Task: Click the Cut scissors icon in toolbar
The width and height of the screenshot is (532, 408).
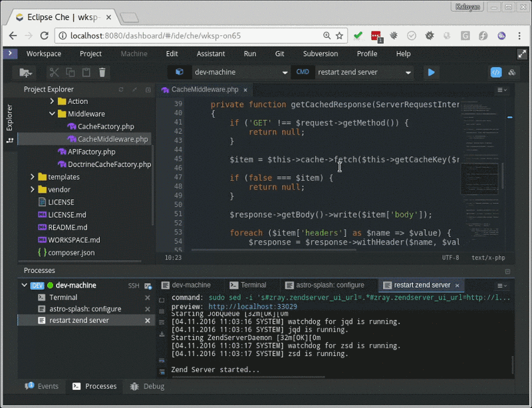Action: click(54, 73)
